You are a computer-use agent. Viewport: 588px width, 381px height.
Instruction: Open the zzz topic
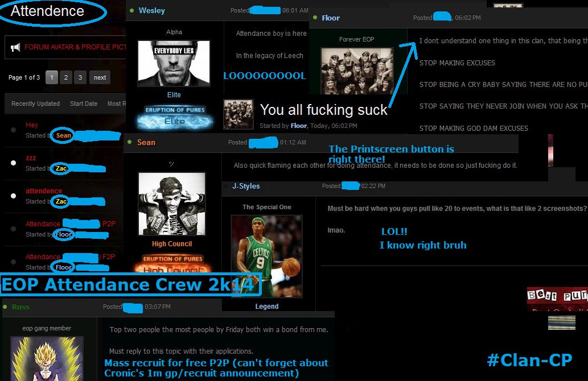(x=31, y=158)
